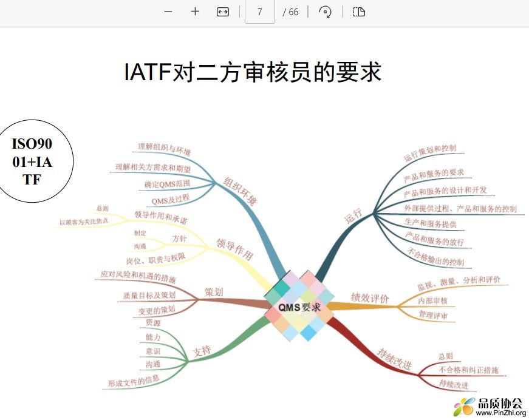This screenshot has width=529, height=420.
Task: Click the '不合格和纠正措施' node
Action: point(468,370)
